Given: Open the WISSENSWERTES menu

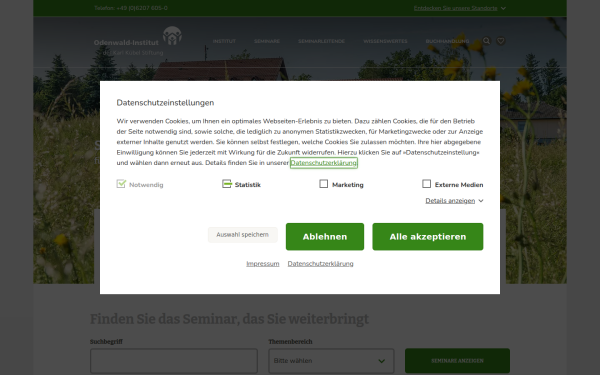Looking at the screenshot, I should [385, 41].
